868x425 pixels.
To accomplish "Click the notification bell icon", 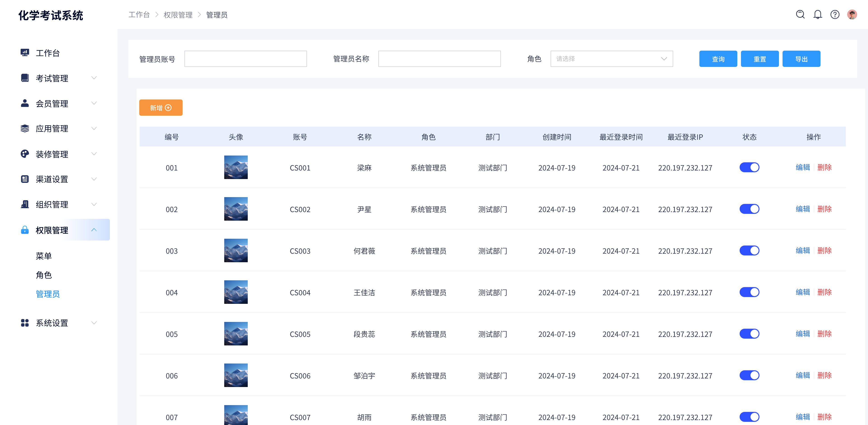I will tap(817, 14).
